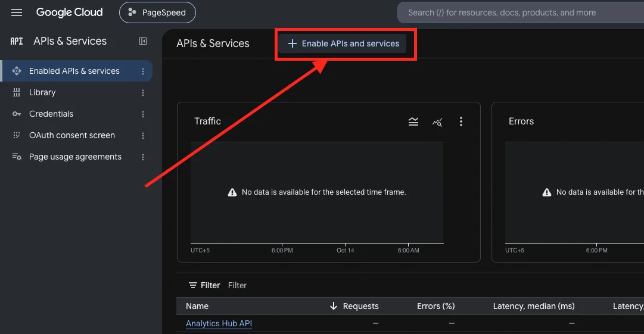
Task: Open more options for OAuth consent screen
Action: click(143, 135)
